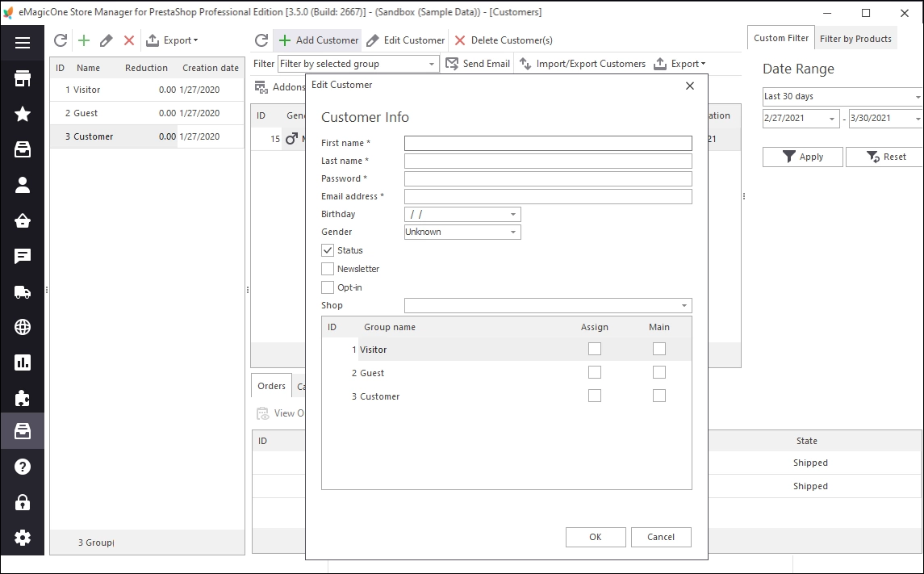Viewport: 924px width, 574px height.
Task: Open the hamburger menu in sidebar
Action: tap(23, 43)
